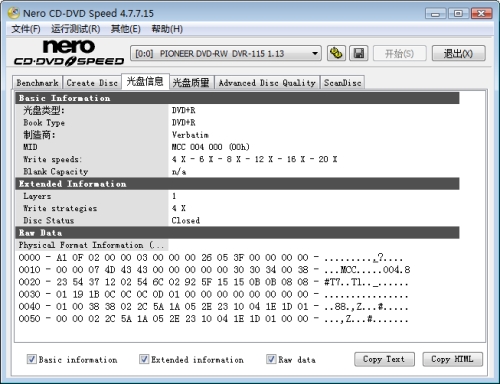This screenshot has height=384, width=500.
Task: Click the Blank Capacity n/a value
Action: (179, 172)
